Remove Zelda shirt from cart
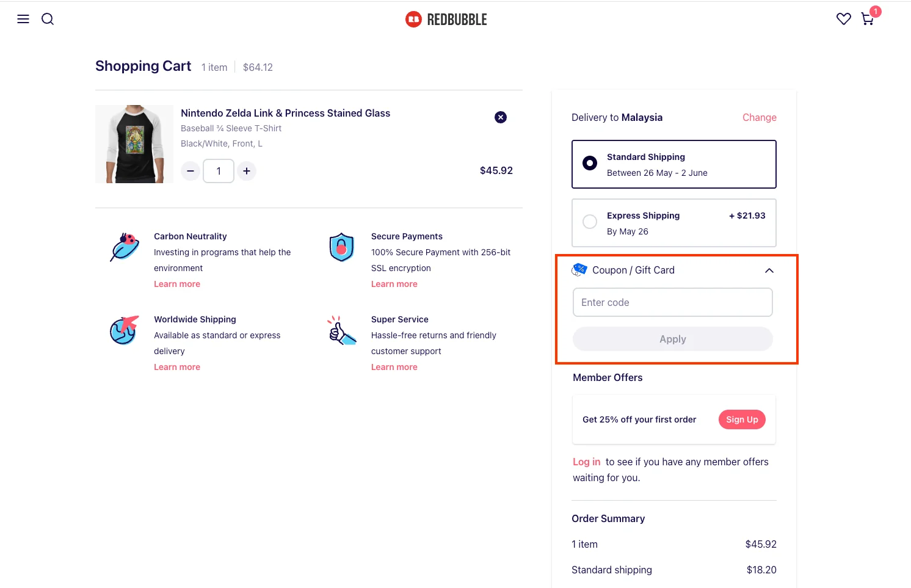 pos(501,117)
